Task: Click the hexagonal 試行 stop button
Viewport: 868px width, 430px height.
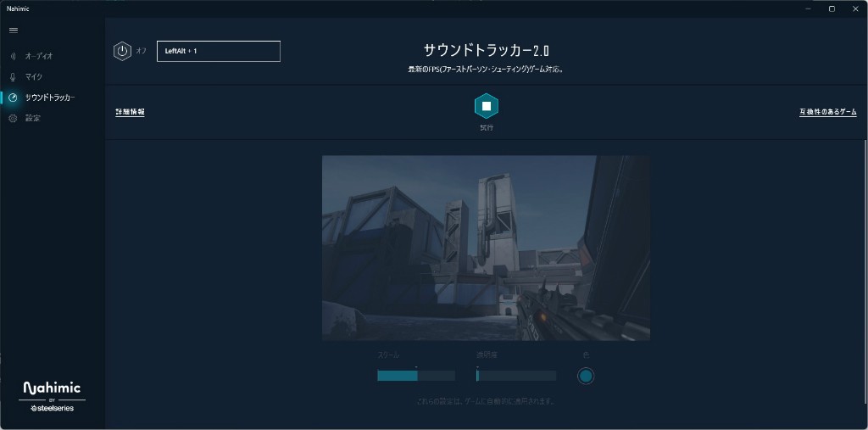Action: click(487, 106)
